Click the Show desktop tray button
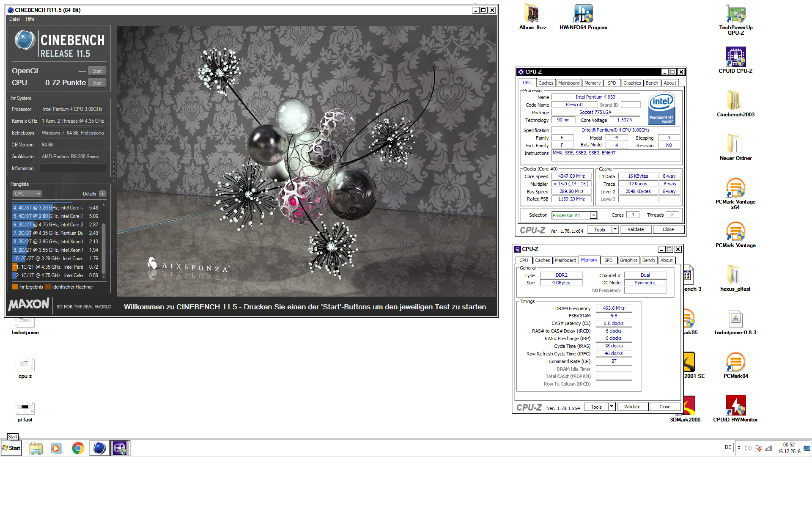812x512 pixels. click(x=807, y=448)
